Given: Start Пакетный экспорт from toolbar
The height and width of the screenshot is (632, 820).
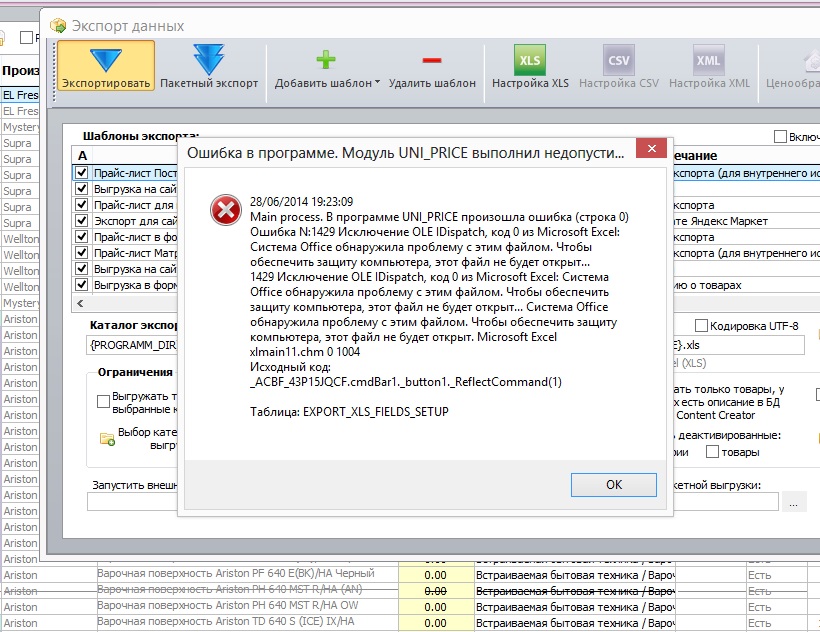Looking at the screenshot, I should point(209,66).
